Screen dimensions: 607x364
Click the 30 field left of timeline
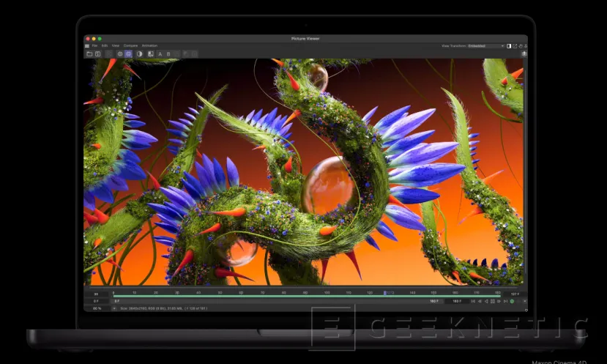coord(96,294)
